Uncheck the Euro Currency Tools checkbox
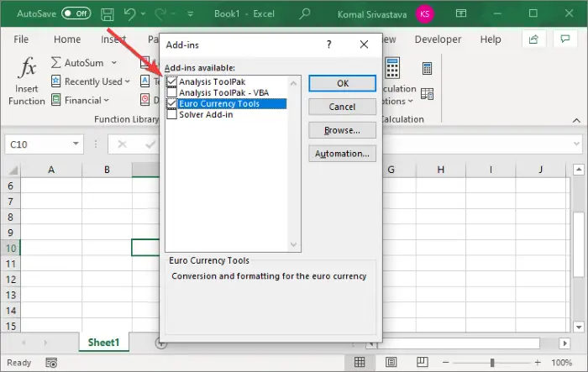 click(x=171, y=103)
